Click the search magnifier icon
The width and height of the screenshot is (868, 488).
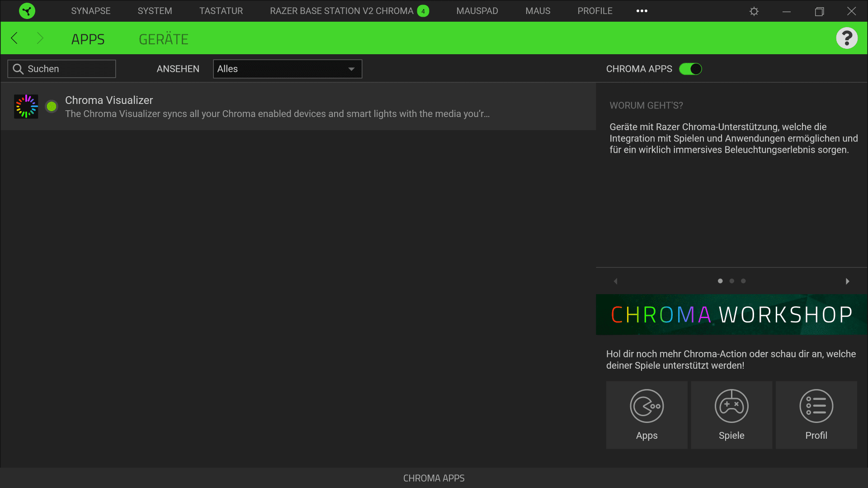pyautogui.click(x=18, y=69)
